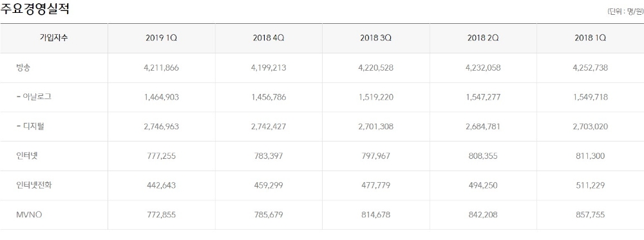Click the 인터넷 row label
This screenshot has height=240, width=644.
click(26, 156)
